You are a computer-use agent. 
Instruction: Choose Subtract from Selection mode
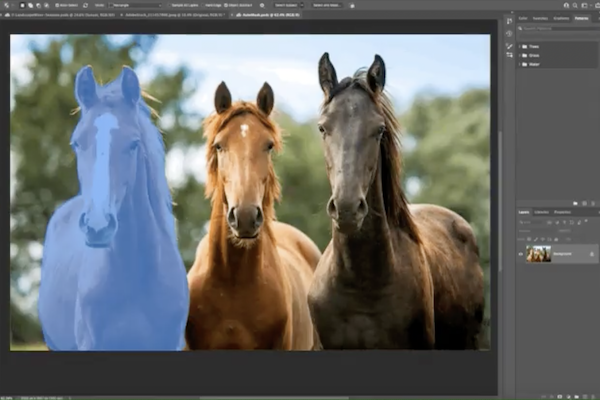[39, 5]
